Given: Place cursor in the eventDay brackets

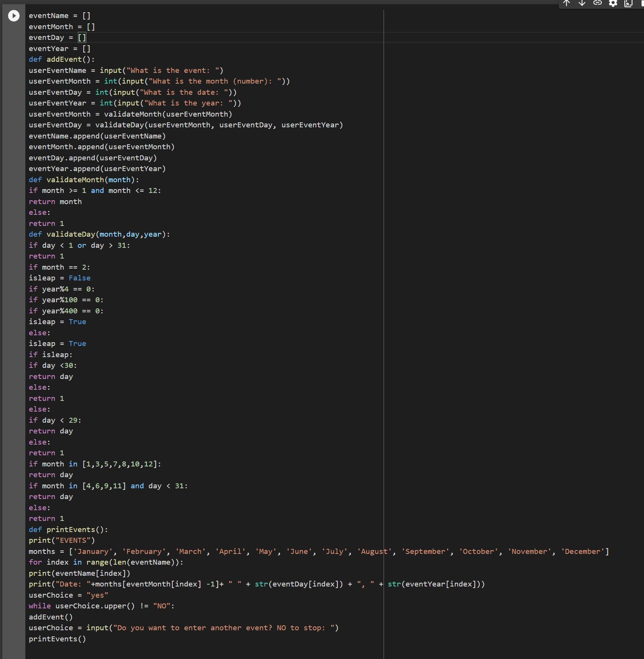Looking at the screenshot, I should pyautogui.click(x=82, y=38).
